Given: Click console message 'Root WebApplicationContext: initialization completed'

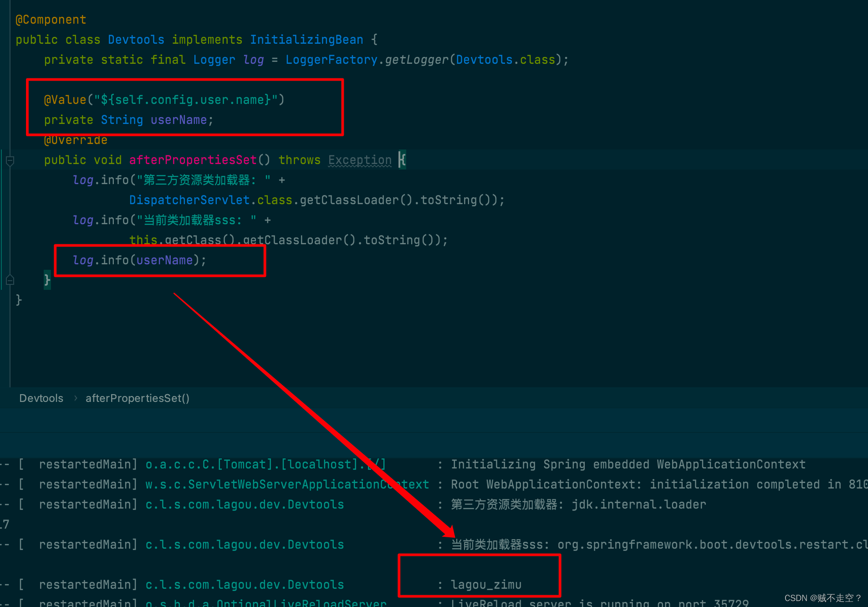Looking at the screenshot, I should [635, 484].
